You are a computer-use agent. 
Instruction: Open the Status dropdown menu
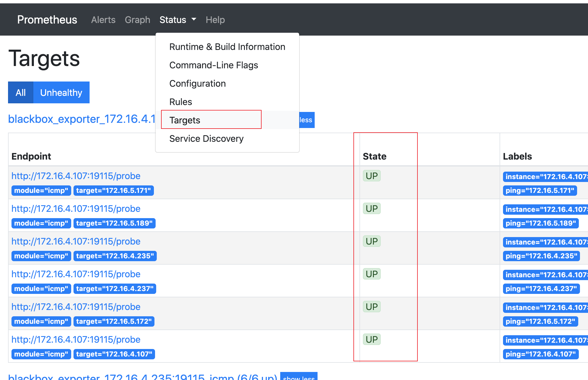(178, 20)
